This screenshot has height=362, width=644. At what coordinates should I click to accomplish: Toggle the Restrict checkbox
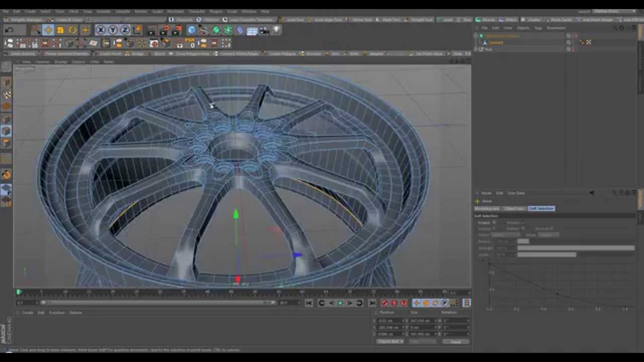click(x=551, y=228)
